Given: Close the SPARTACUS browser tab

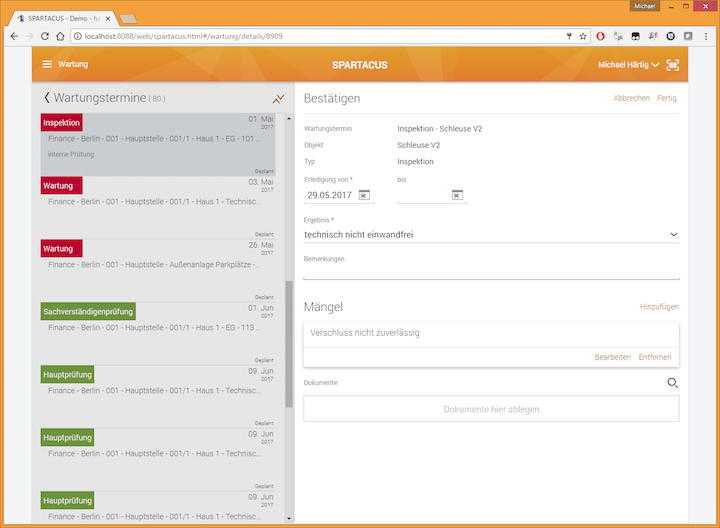Looking at the screenshot, I should [108, 18].
